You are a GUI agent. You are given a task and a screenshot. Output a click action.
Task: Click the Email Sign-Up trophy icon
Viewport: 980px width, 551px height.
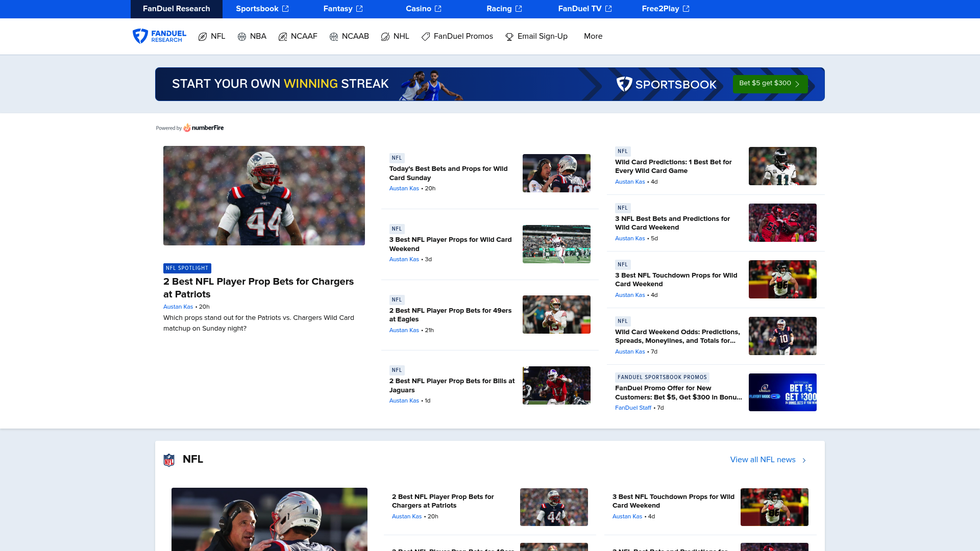coord(509,37)
